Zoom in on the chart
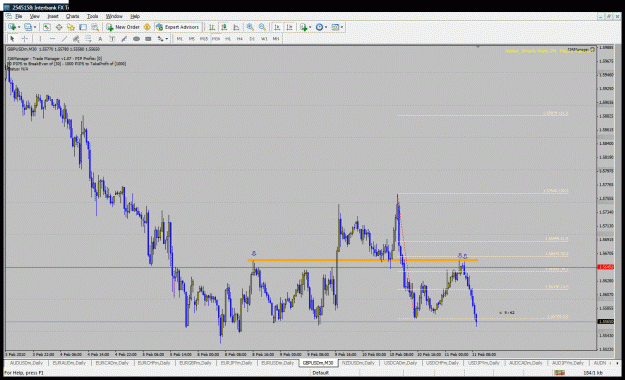The width and height of the screenshot is (625, 380). coord(250,27)
